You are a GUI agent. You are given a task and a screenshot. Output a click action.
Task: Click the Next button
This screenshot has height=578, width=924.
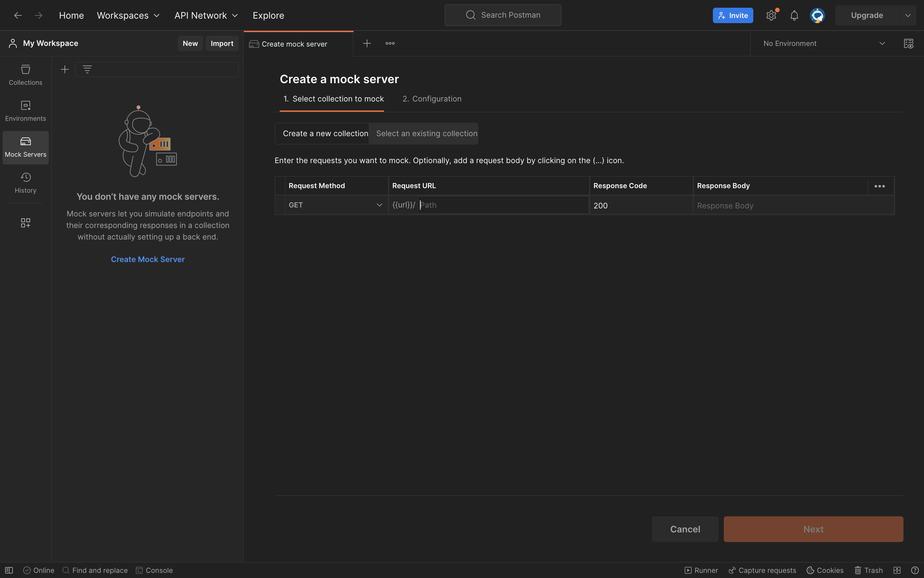[x=813, y=529]
